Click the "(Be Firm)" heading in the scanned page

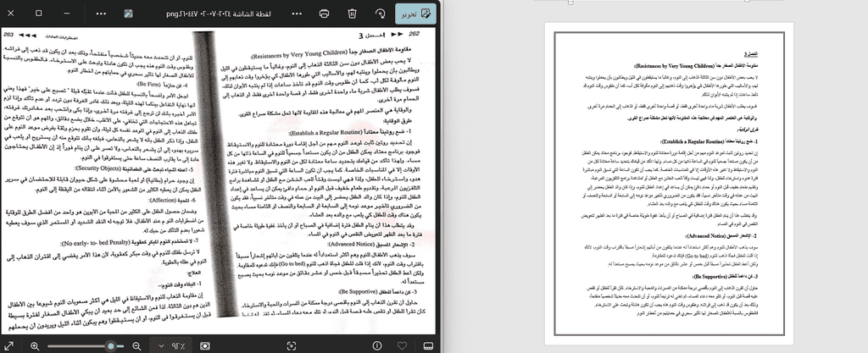[148, 85]
